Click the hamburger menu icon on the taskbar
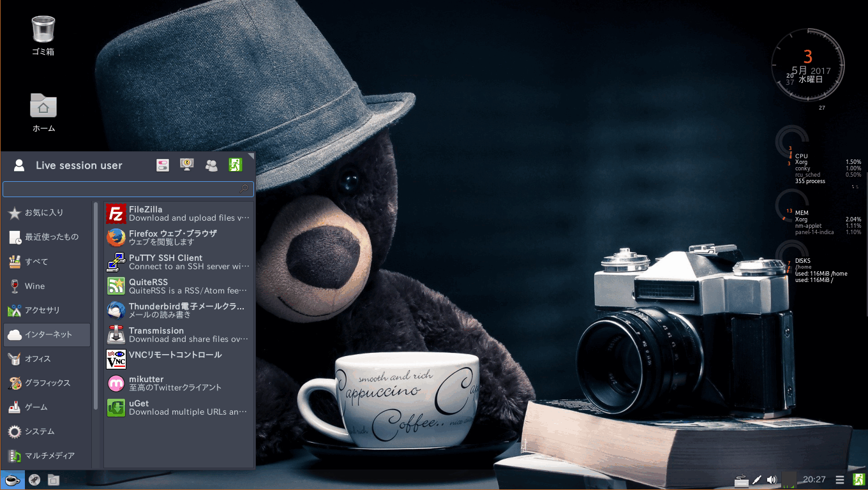 click(x=840, y=480)
